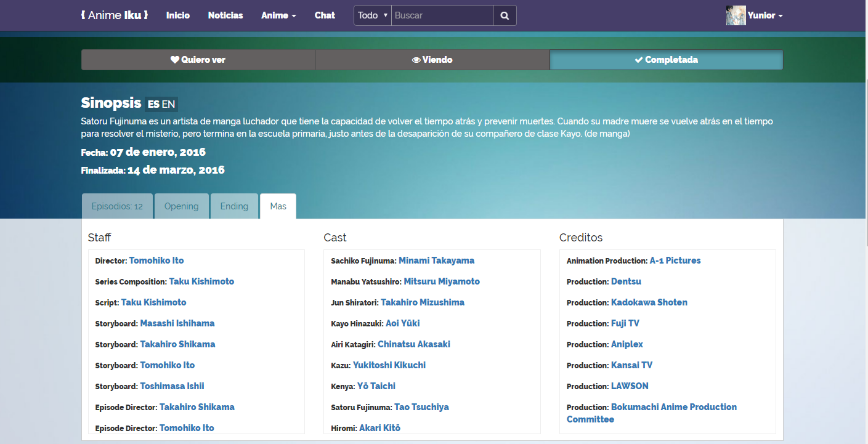Click the date 07 de enero, 2016

coord(158,152)
